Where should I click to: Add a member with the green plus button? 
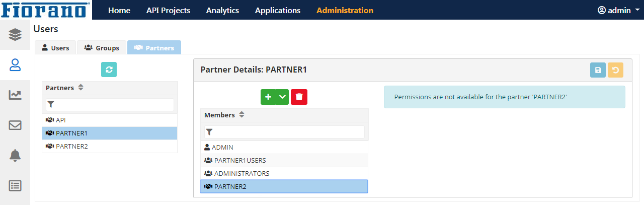268,97
